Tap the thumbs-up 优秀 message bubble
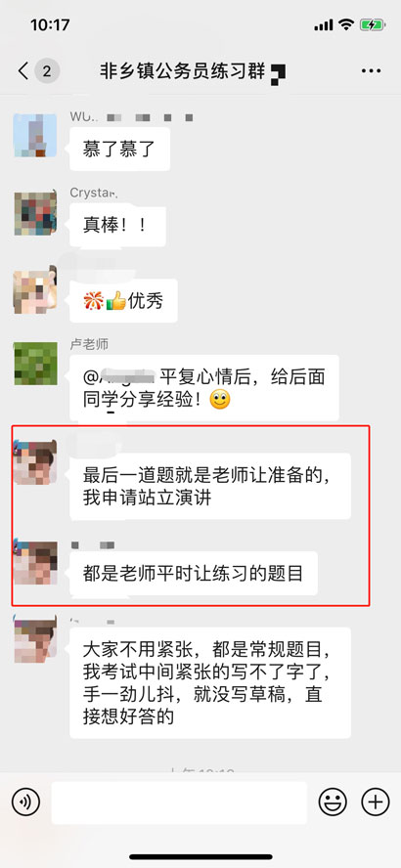Image resolution: width=401 pixels, height=868 pixels. click(123, 301)
